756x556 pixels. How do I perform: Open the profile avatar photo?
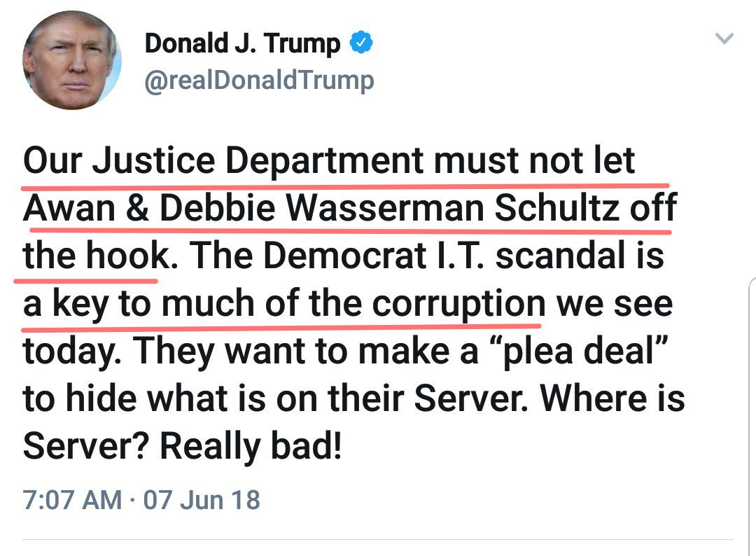[x=72, y=60]
